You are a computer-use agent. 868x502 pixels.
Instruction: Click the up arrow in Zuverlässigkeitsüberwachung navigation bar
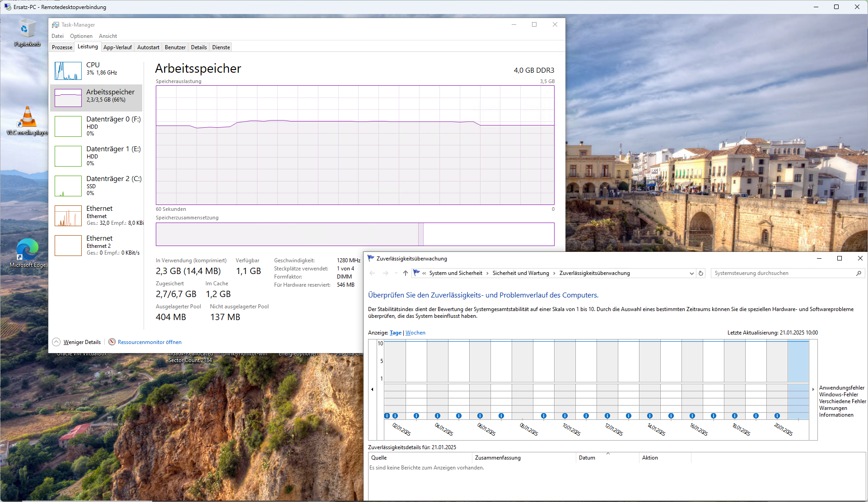tap(406, 273)
